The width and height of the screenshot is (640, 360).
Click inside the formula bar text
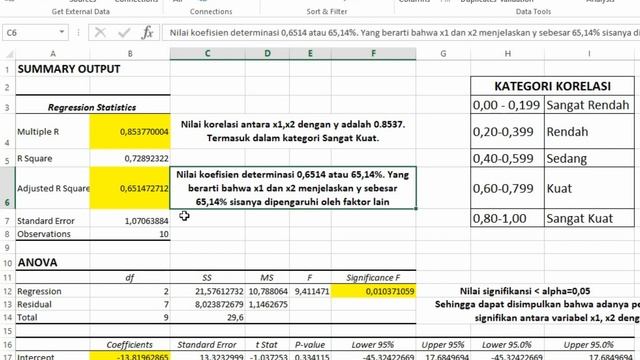click(402, 33)
